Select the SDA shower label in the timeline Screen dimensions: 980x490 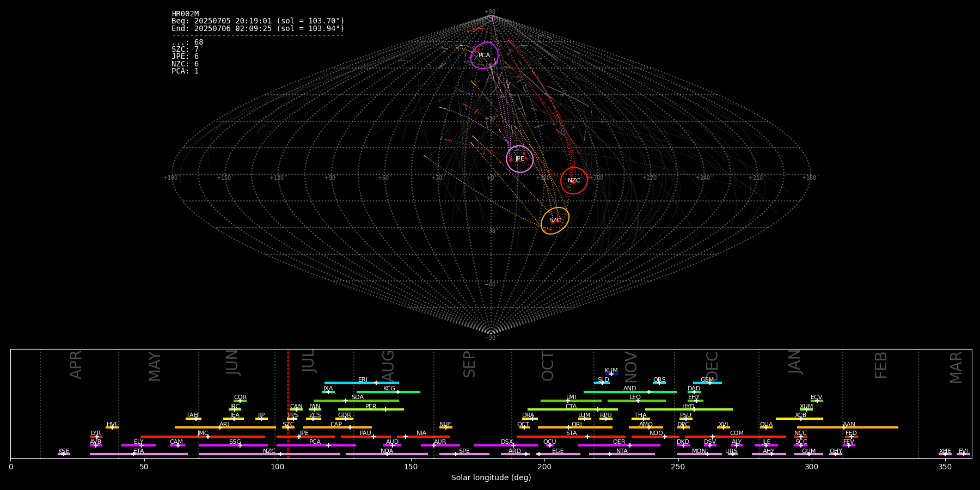tap(357, 397)
